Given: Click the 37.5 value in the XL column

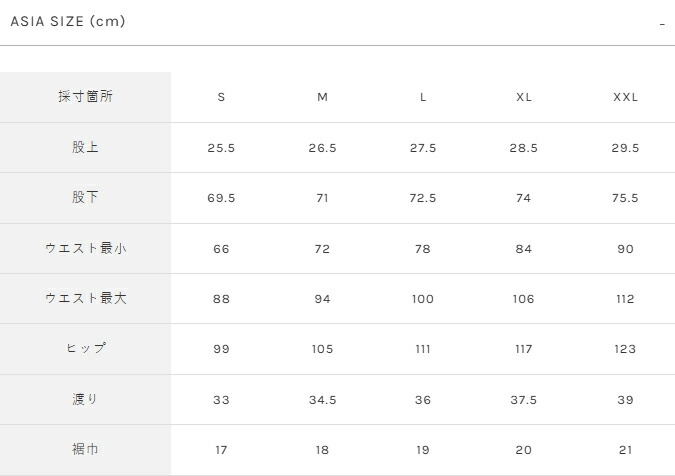Looking at the screenshot, I should [524, 400].
